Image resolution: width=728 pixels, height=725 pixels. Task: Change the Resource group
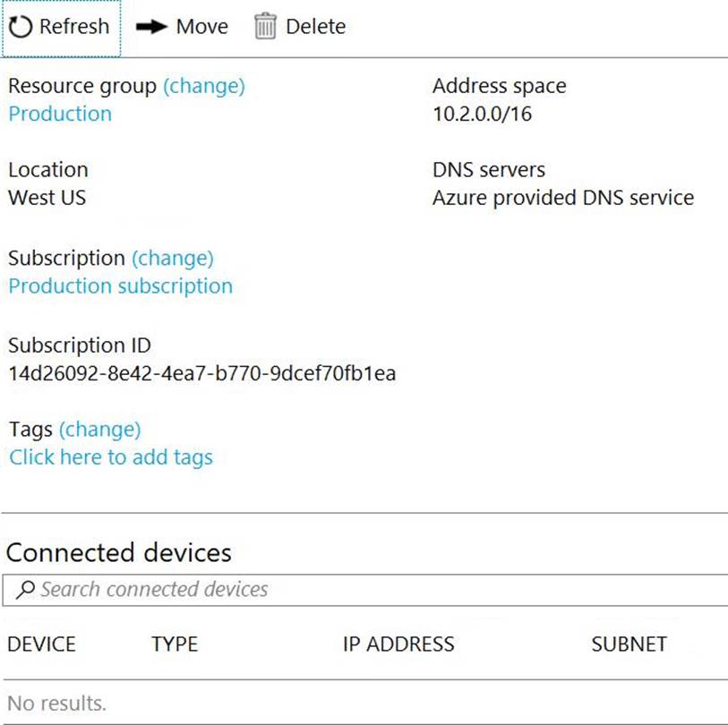pos(203,86)
